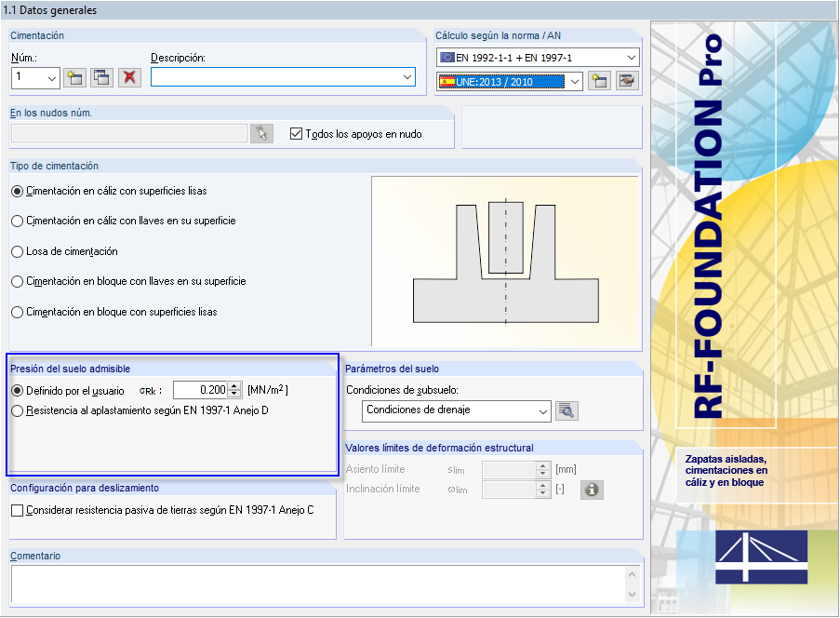Increase the Inclinación límite value
The width and height of the screenshot is (840, 618).
coord(542,486)
